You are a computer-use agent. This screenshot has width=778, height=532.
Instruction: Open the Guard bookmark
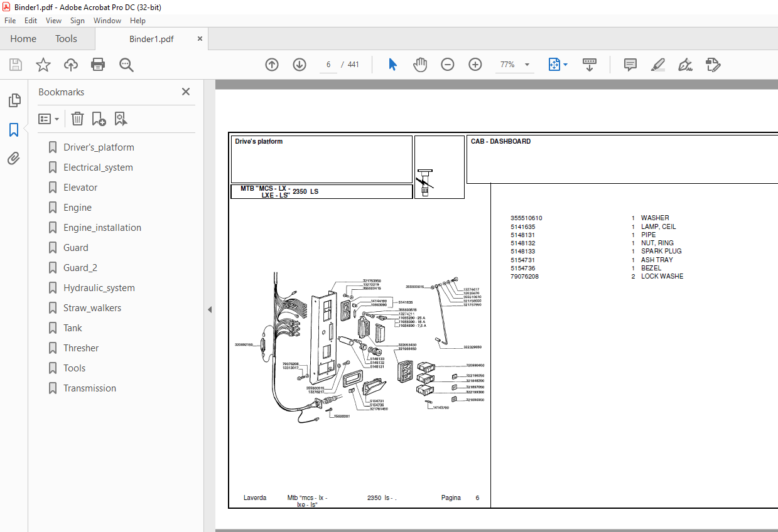(x=76, y=248)
